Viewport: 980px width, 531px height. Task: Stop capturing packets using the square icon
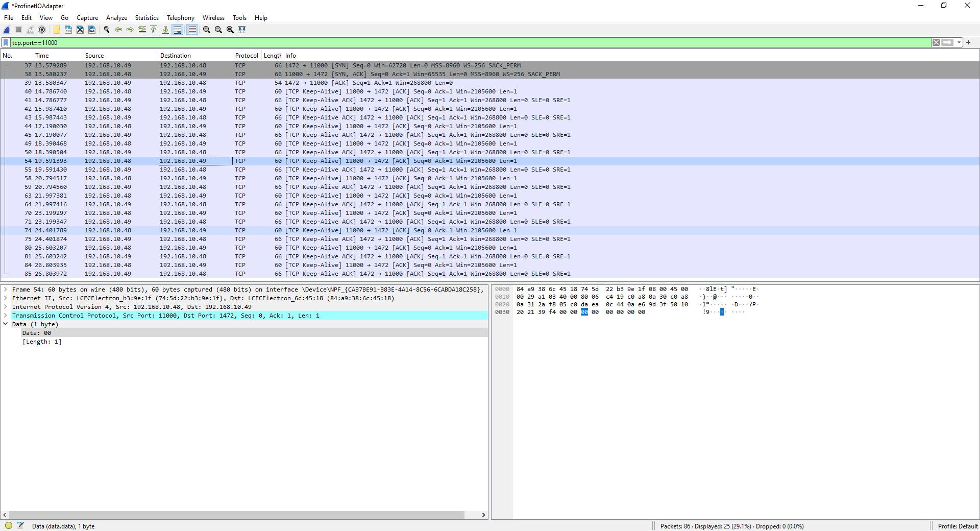point(18,30)
